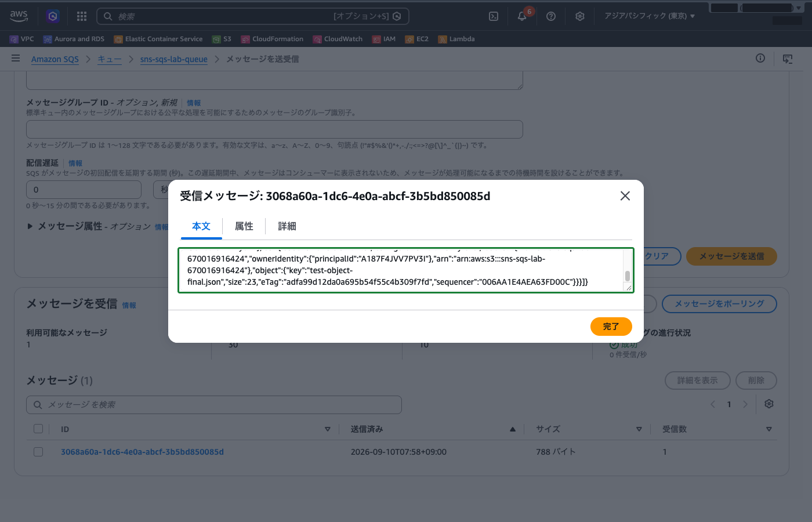Open console settings gear in top bar
Image resolution: width=812 pixels, height=522 pixels.
[580, 16]
